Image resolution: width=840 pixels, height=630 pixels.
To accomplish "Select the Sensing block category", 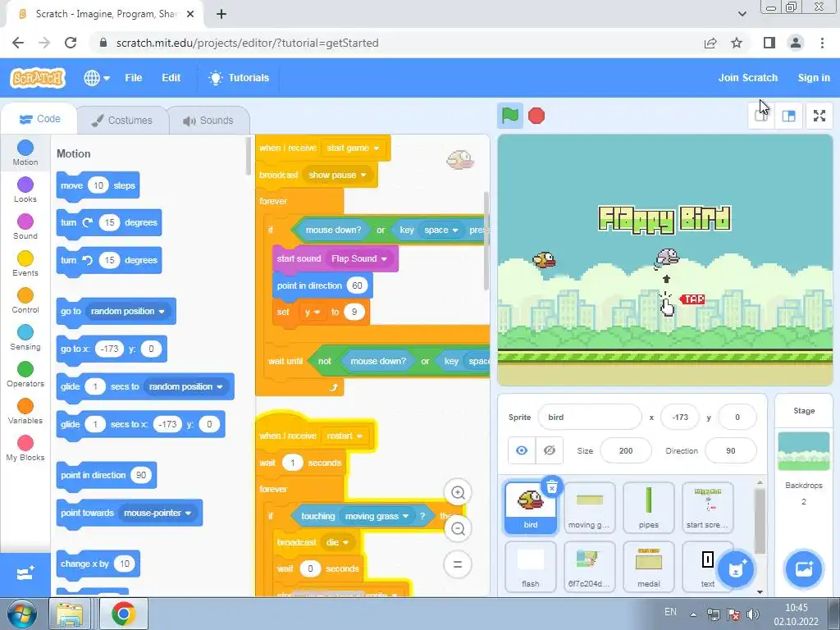I will (25, 337).
